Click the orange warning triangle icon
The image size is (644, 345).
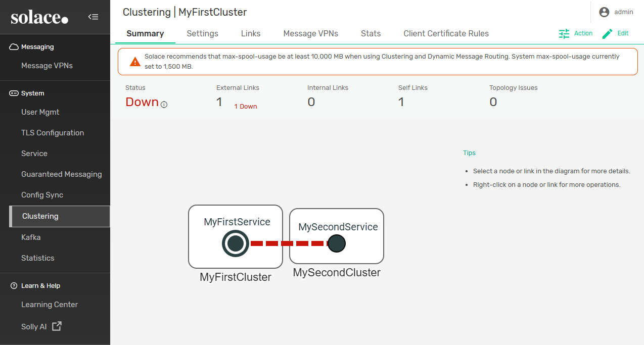[x=135, y=62]
